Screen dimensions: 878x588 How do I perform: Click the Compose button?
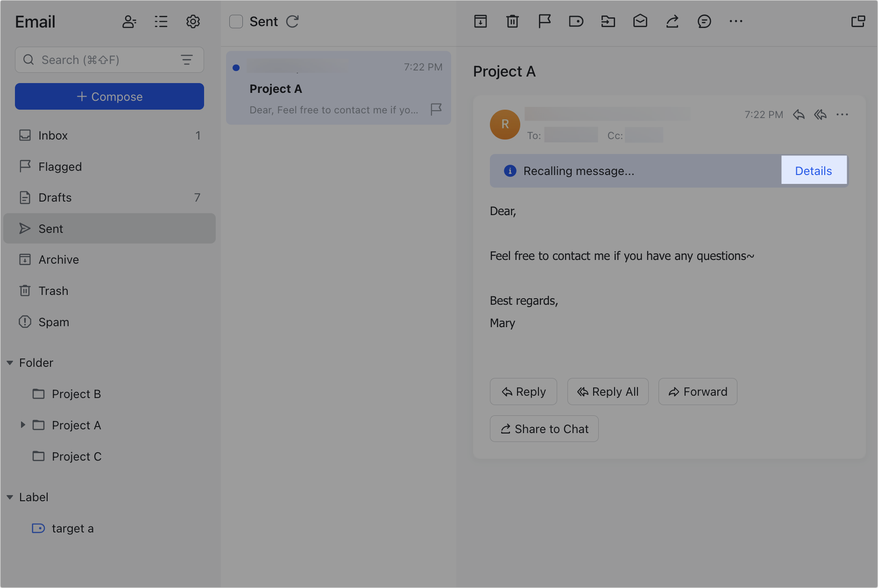pos(109,97)
